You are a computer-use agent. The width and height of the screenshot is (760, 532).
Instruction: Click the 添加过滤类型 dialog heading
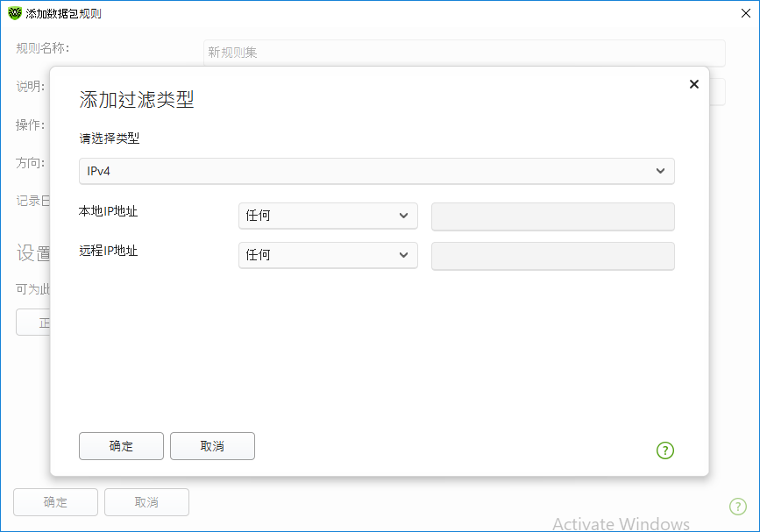[x=137, y=99]
